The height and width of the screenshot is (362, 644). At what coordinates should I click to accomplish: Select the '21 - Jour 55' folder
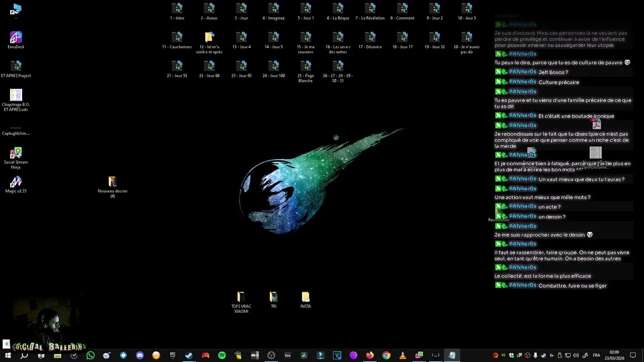(177, 69)
